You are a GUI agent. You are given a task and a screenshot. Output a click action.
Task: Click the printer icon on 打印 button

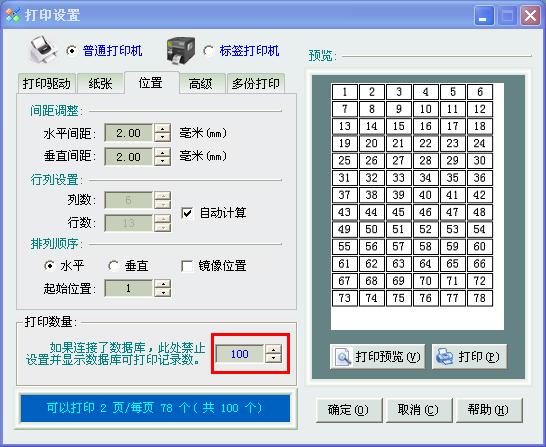(445, 356)
